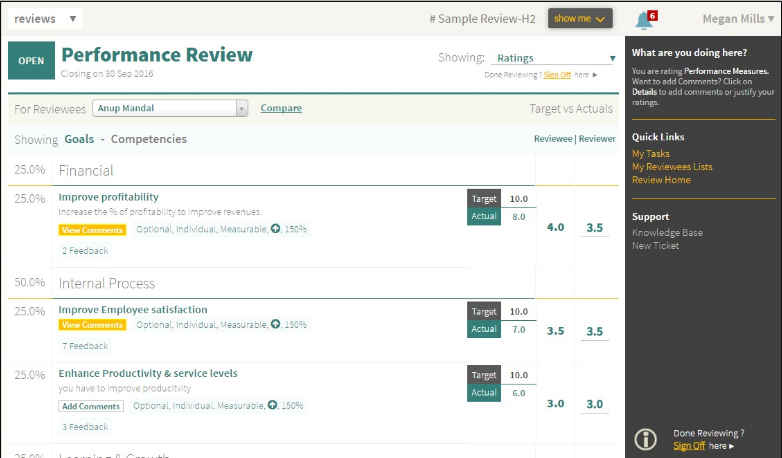The image size is (782, 458).
Task: Switch to the Competencies tab
Action: pos(149,139)
